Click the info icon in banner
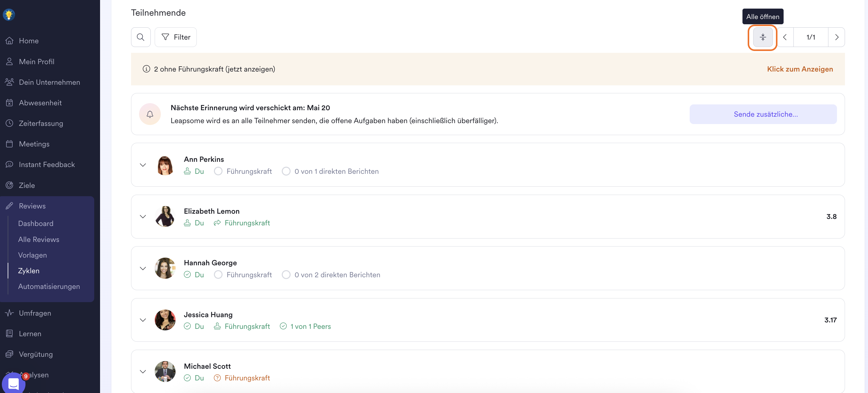 click(x=146, y=69)
